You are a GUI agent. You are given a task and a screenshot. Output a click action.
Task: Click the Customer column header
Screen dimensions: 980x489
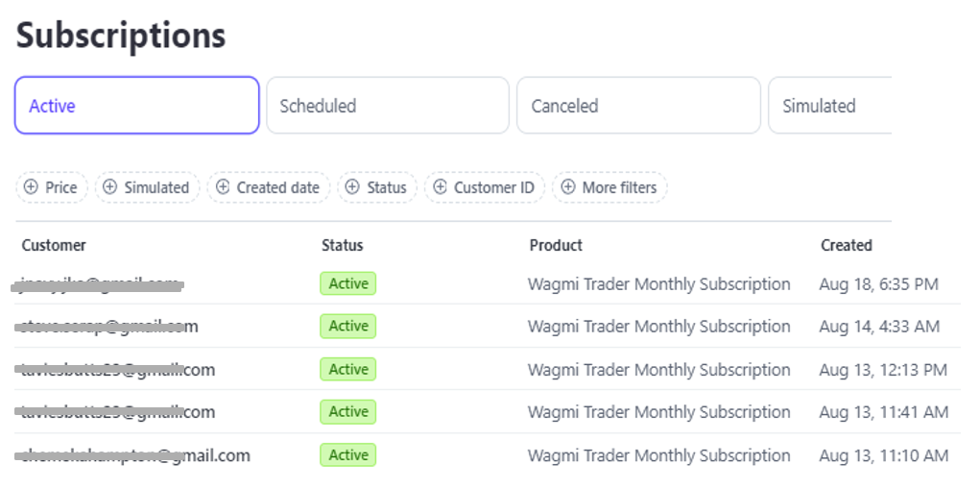[x=54, y=245]
